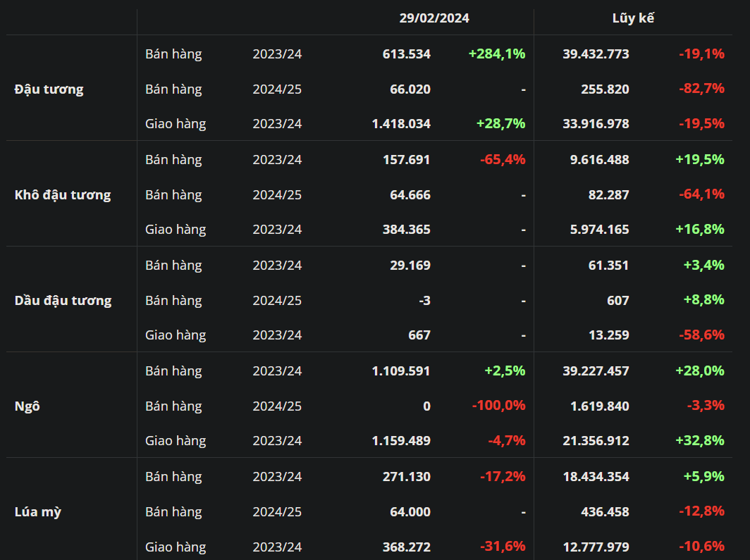Click the 29/02/2024 column header
Image resolution: width=750 pixels, height=560 pixels.
click(x=434, y=18)
